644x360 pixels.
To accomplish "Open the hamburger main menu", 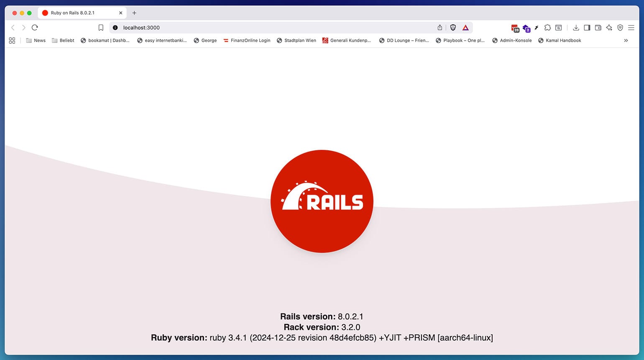I will (x=631, y=28).
